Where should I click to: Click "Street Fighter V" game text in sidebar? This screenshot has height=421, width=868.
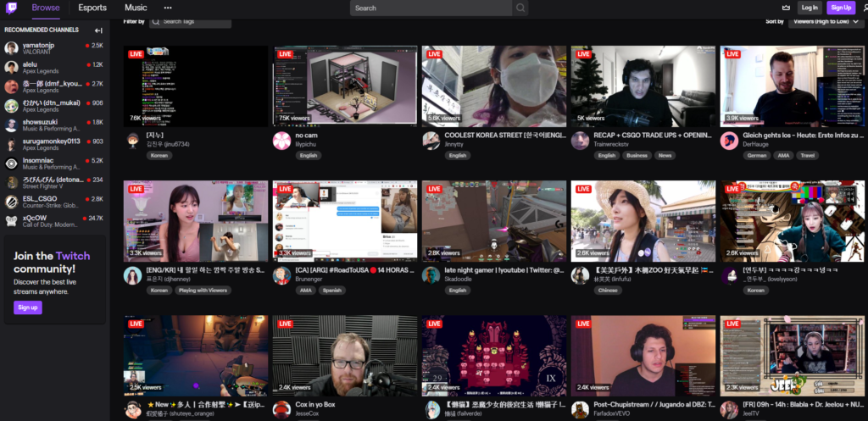(x=43, y=186)
